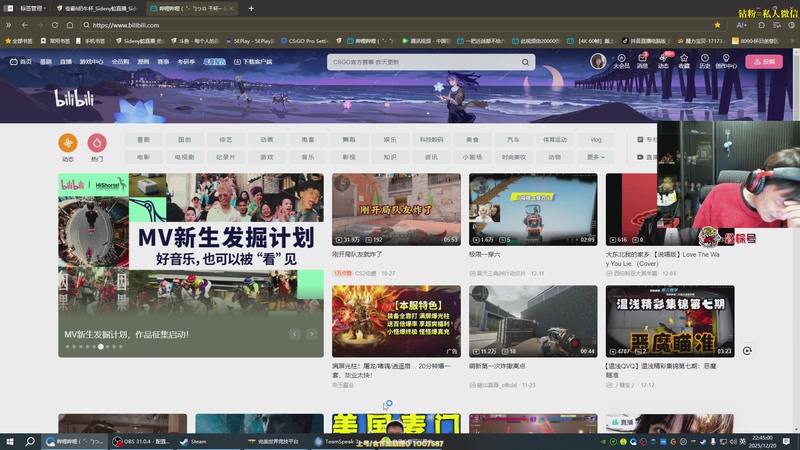Select the vlog category
The width and height of the screenshot is (800, 450).
coord(595,140)
